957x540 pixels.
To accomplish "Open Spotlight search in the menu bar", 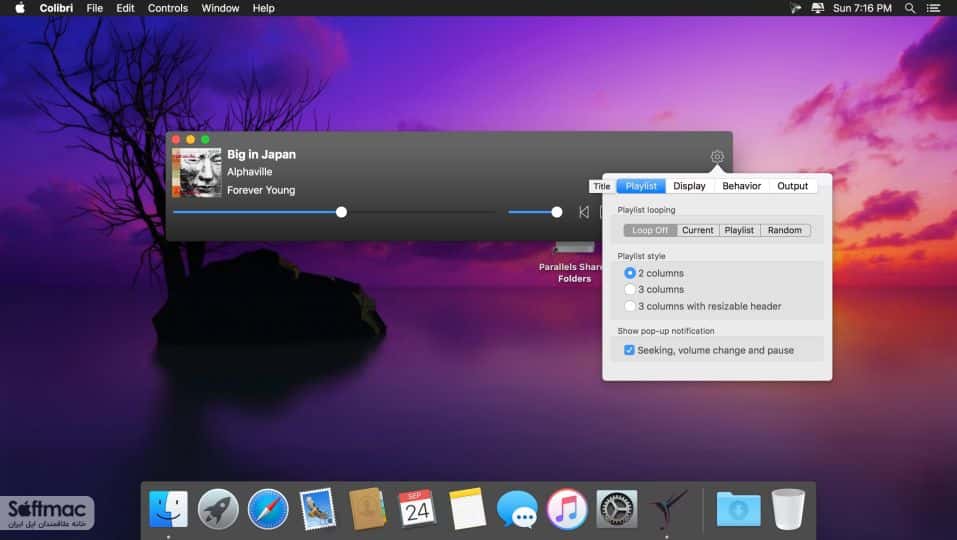I will click(x=909, y=8).
